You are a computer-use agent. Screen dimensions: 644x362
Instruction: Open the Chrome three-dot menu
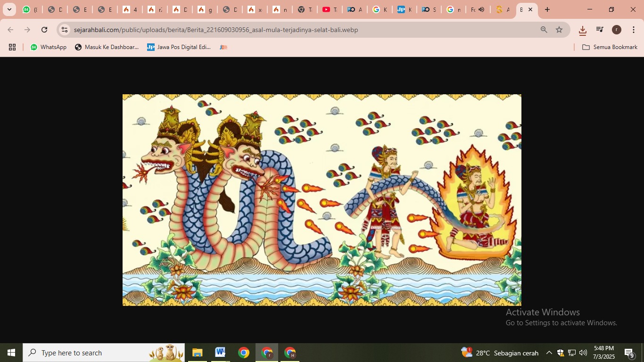pyautogui.click(x=634, y=30)
